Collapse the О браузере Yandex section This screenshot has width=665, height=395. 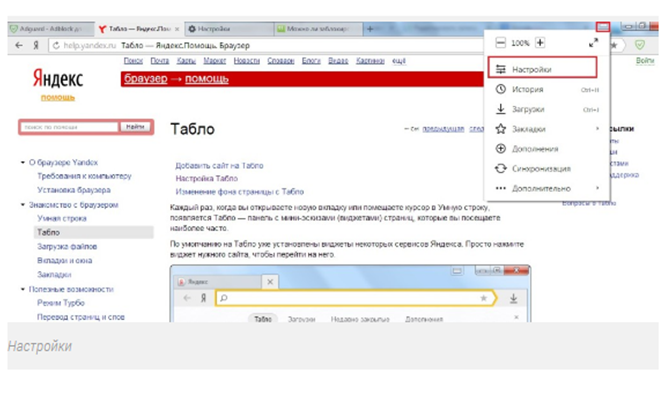tap(23, 162)
